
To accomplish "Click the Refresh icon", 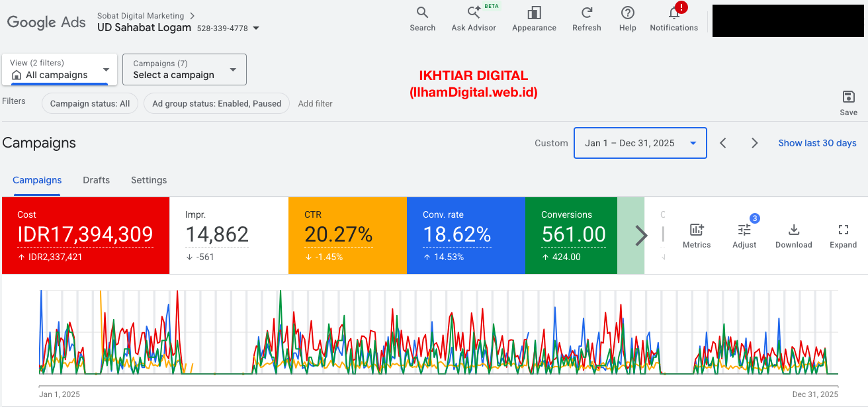I will pos(586,13).
